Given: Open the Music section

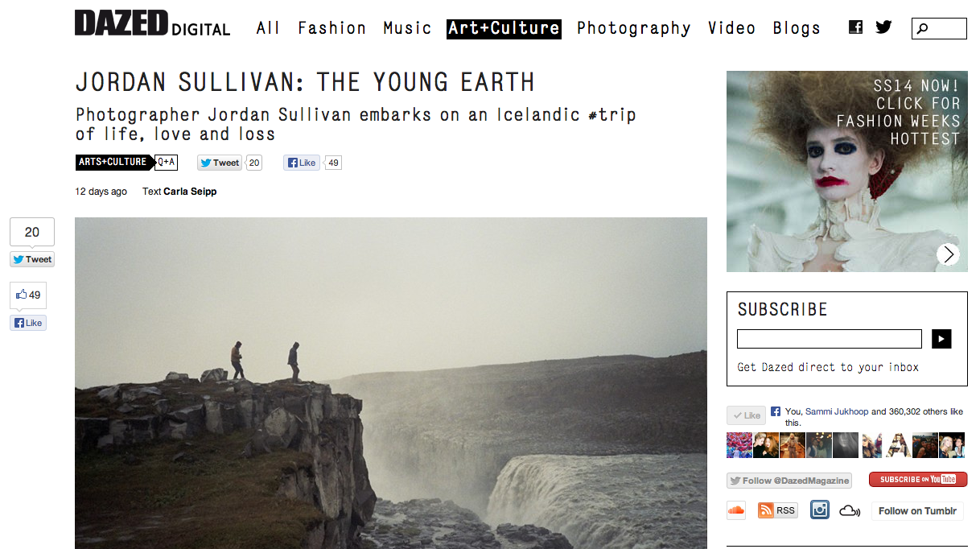Looking at the screenshot, I should coord(407,28).
